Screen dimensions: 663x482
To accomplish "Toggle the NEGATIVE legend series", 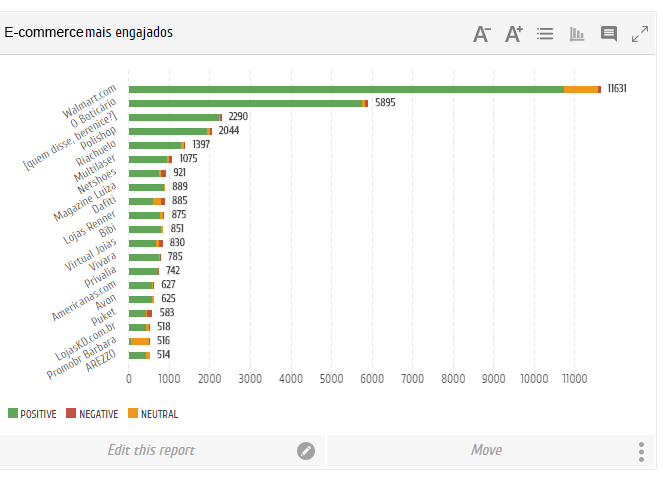I will [x=92, y=414].
